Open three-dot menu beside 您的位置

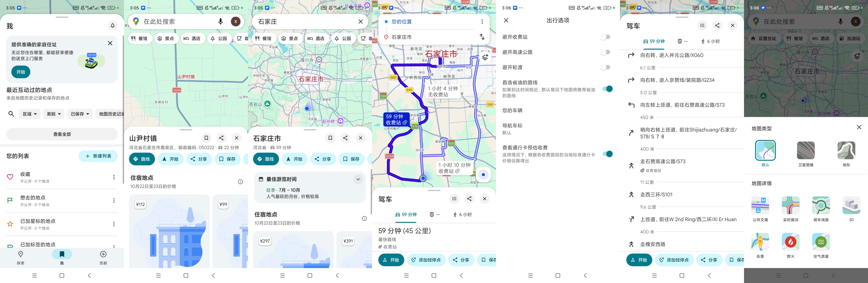[482, 21]
